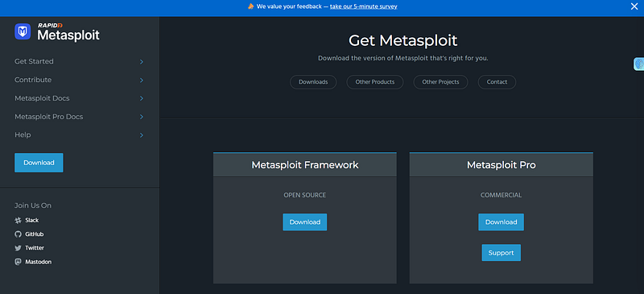Open the Slack link text
The height and width of the screenshot is (294, 644).
[x=32, y=221]
